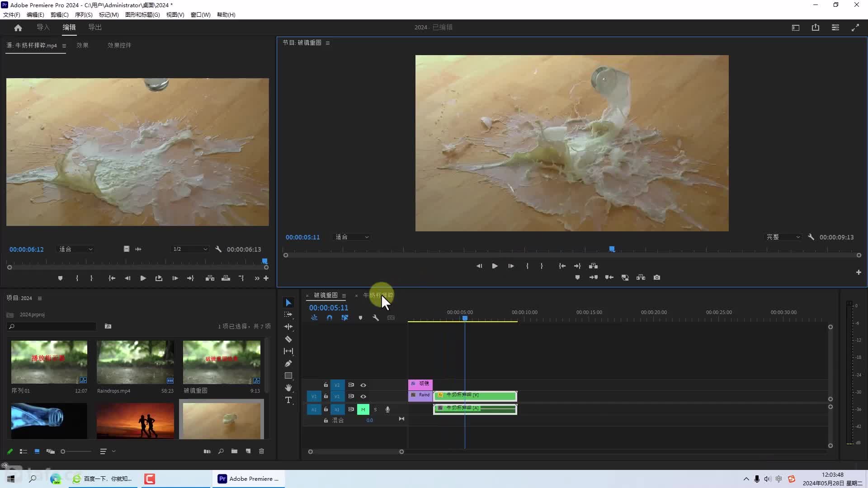This screenshot has height=488, width=868.
Task: Open New Bin folder icon in Project panel
Action: (234, 451)
